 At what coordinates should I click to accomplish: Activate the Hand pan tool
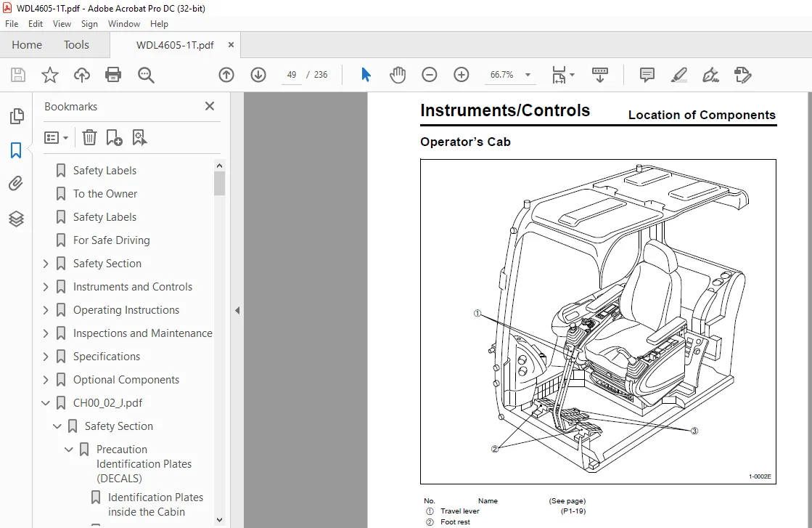pyautogui.click(x=398, y=75)
